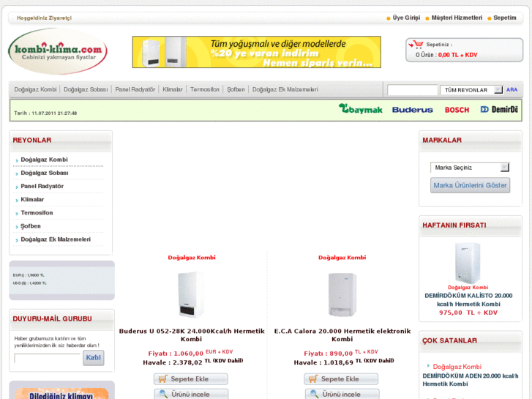The height and width of the screenshot is (399, 532).
Task: Click the Bosch brand logo
Action: 457,110
